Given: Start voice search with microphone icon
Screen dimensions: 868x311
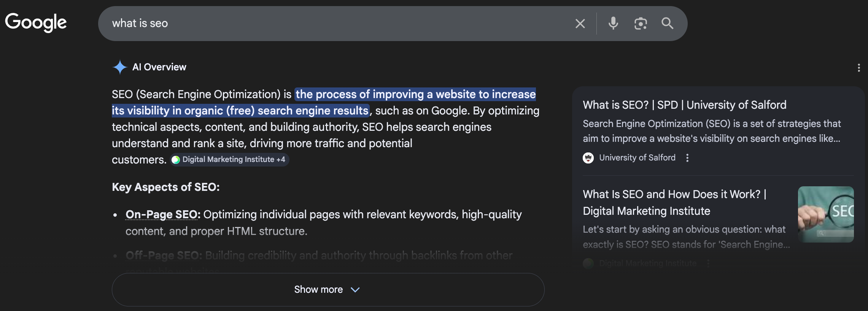Looking at the screenshot, I should coord(613,24).
